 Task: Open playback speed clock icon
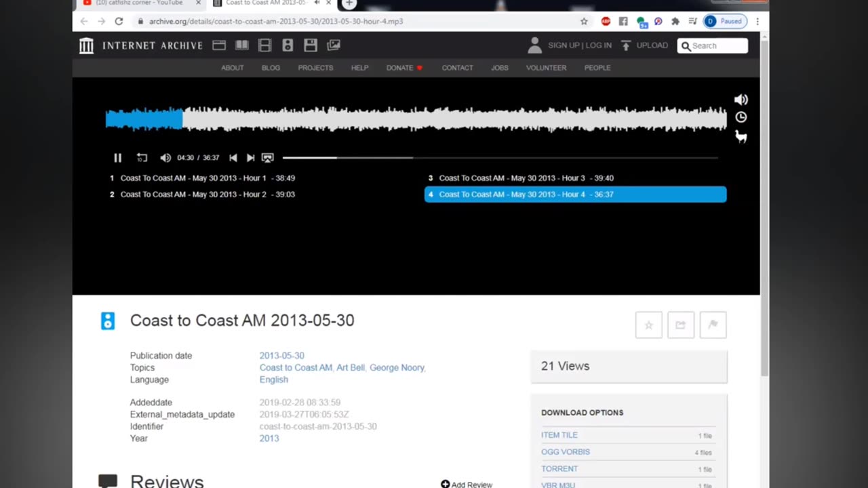[741, 117]
